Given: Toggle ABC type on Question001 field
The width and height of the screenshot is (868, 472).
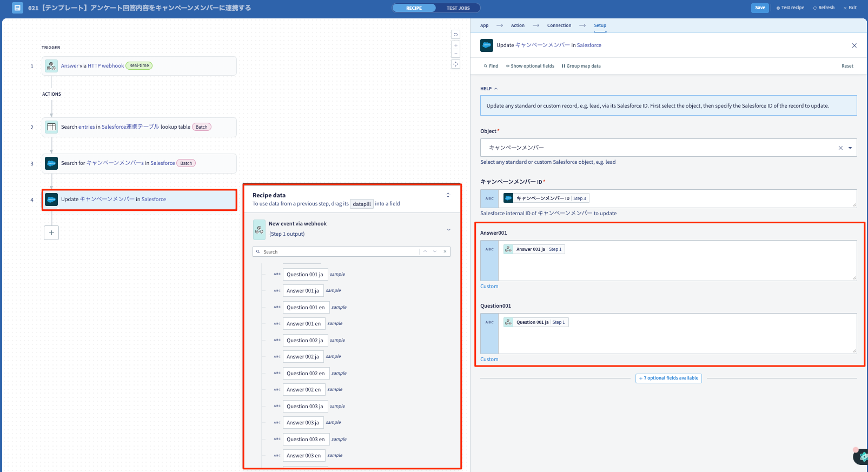Looking at the screenshot, I should tap(489, 334).
